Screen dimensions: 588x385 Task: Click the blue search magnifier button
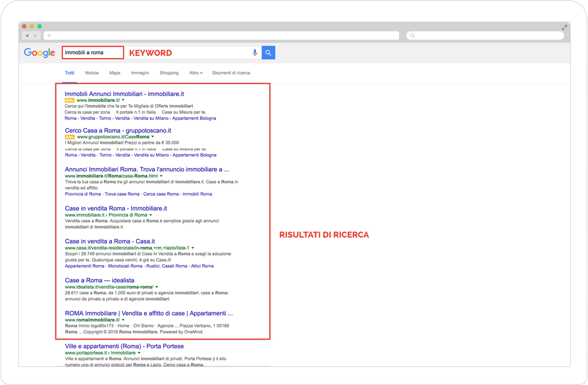point(268,53)
